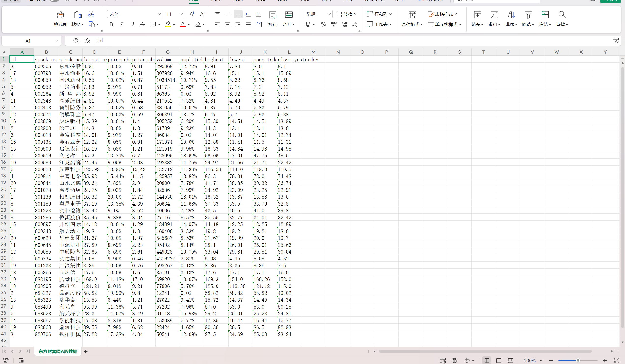625x364 pixels.
Task: Toggle Bold formatting
Action: pos(111,24)
